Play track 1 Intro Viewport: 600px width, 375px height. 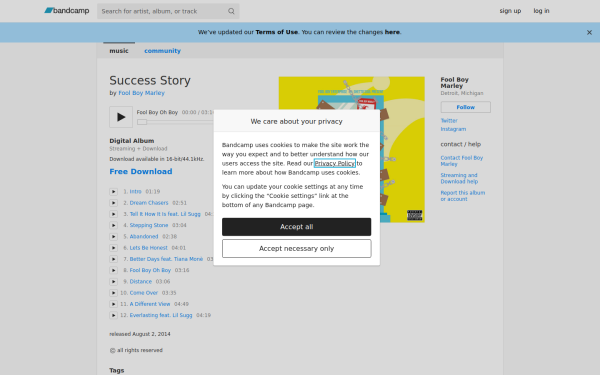click(113, 192)
